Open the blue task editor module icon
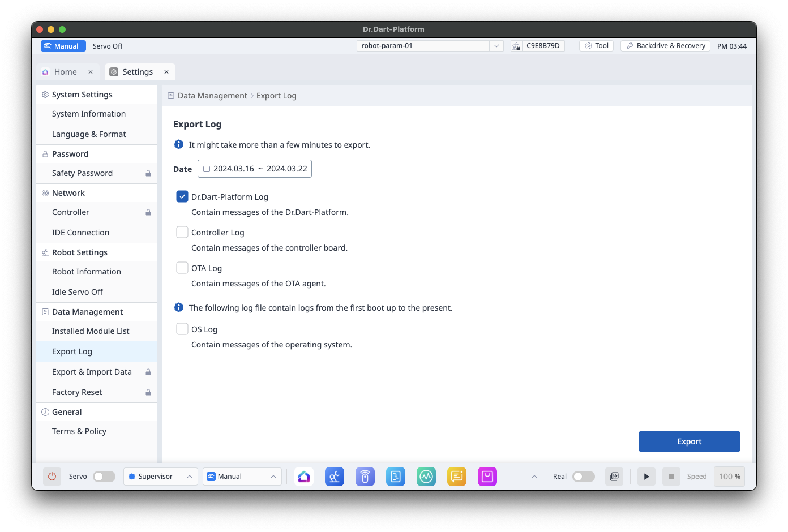 pyautogui.click(x=396, y=477)
